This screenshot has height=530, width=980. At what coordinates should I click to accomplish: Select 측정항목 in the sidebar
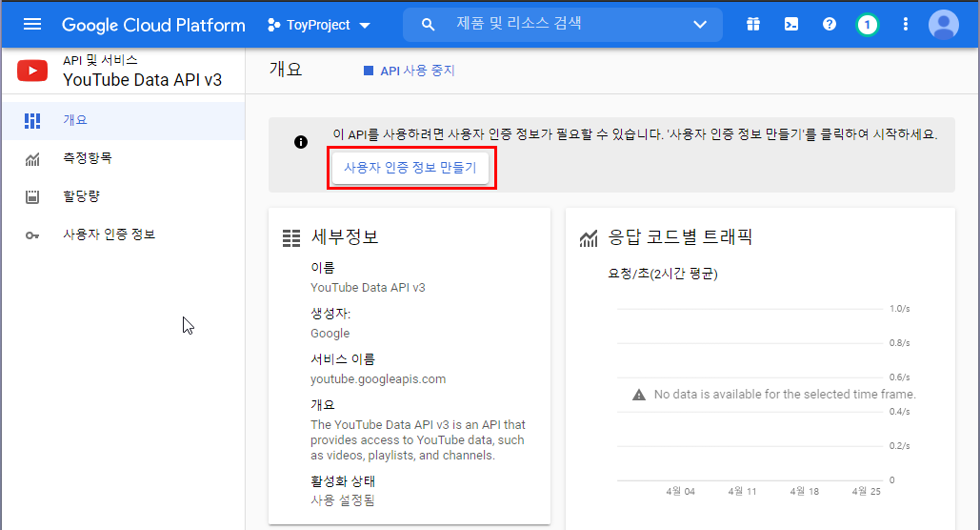(123, 158)
